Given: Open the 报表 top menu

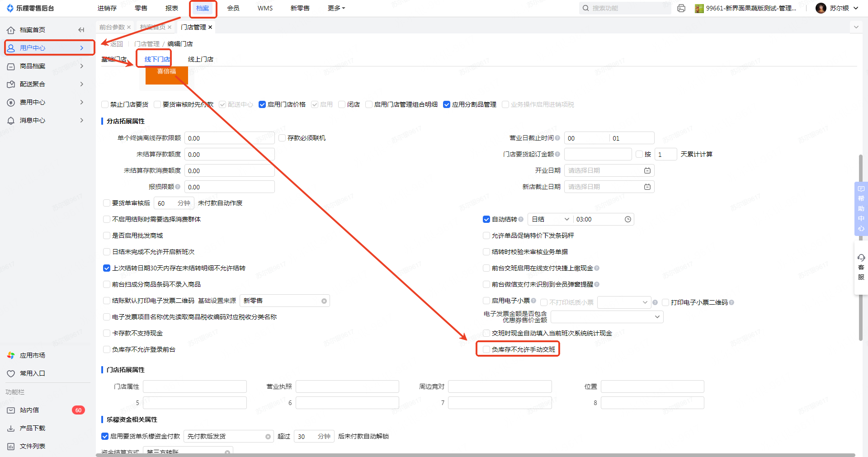Looking at the screenshot, I should point(172,8).
